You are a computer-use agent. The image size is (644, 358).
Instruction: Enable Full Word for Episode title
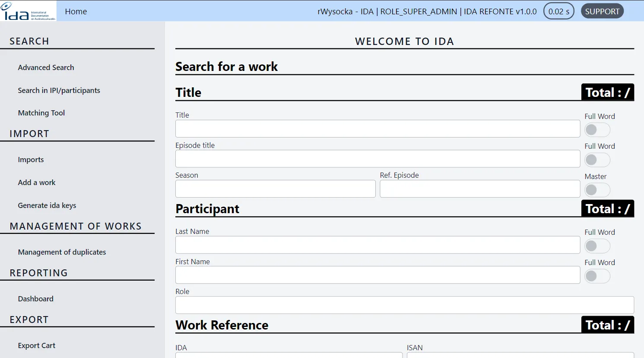coord(597,160)
